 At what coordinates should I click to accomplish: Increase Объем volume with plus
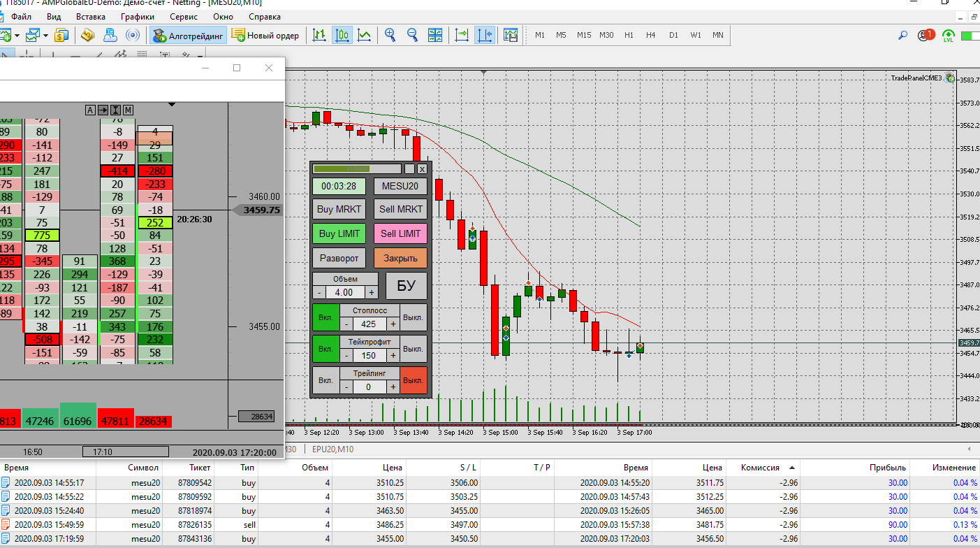pyautogui.click(x=372, y=292)
